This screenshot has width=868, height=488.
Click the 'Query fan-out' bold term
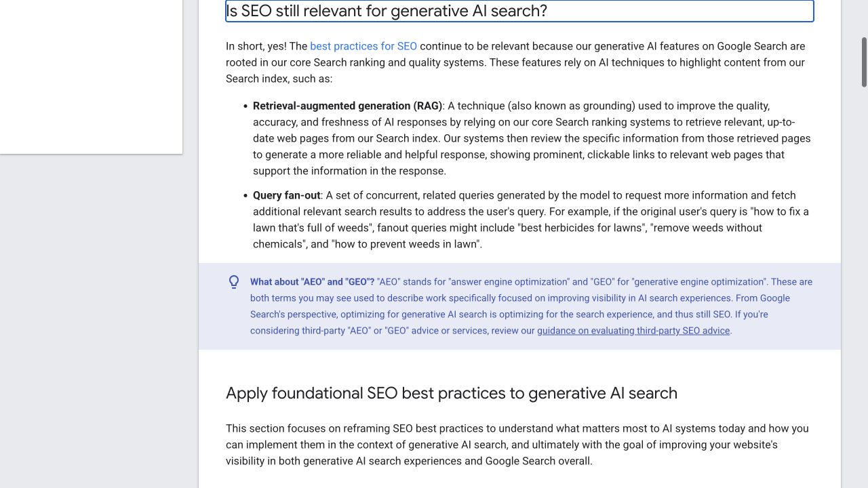[287, 195]
